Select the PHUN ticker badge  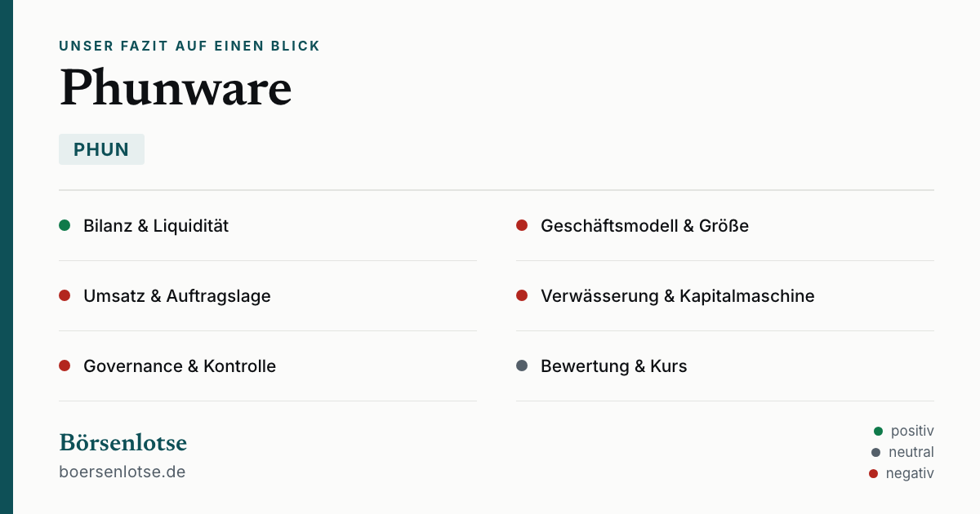click(x=101, y=149)
